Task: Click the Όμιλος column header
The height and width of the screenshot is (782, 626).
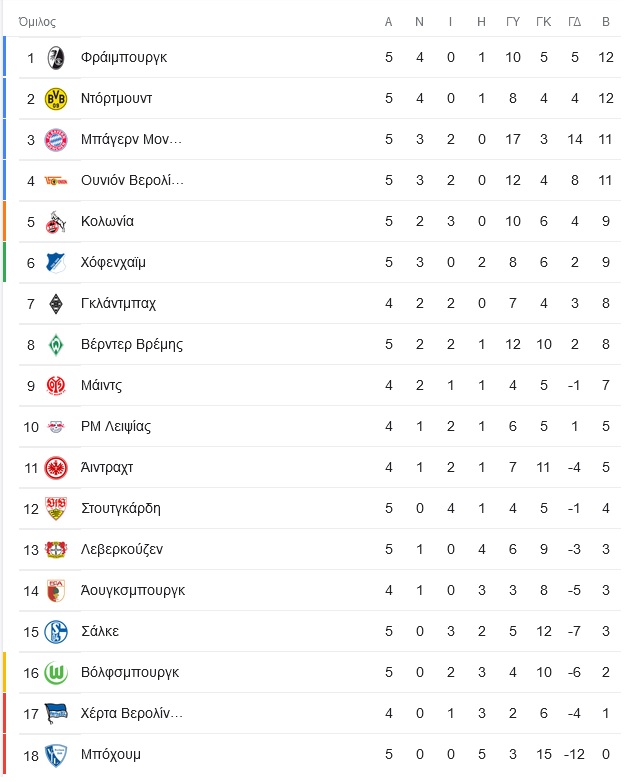Action: pyautogui.click(x=37, y=22)
